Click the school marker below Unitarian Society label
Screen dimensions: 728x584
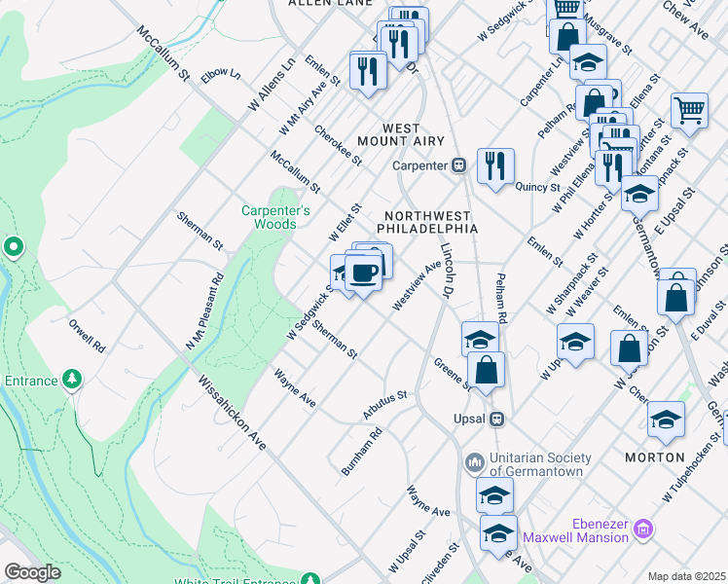pyautogui.click(x=494, y=495)
